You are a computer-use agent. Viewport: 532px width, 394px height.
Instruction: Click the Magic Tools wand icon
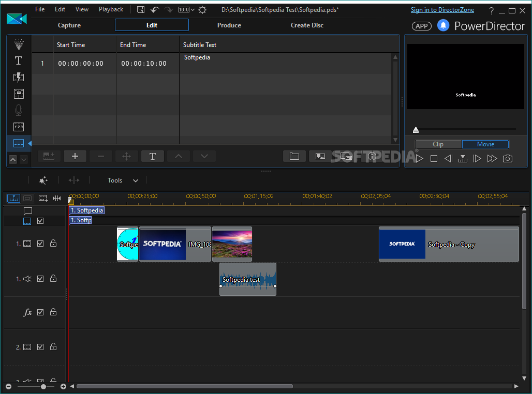pyautogui.click(x=43, y=180)
